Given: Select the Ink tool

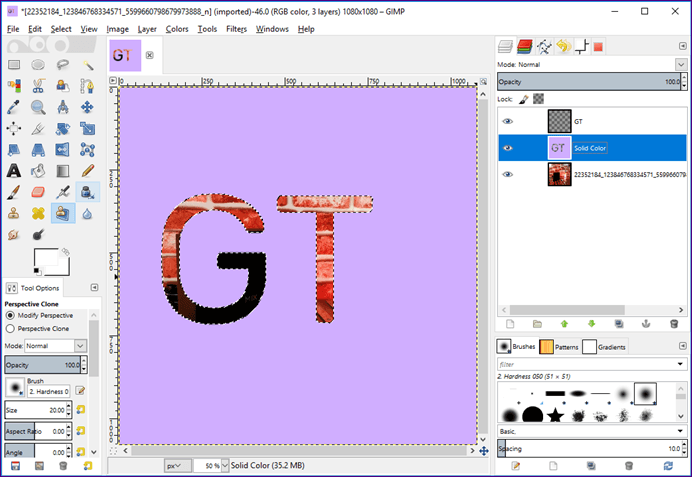Looking at the screenshot, I should coord(87,192).
